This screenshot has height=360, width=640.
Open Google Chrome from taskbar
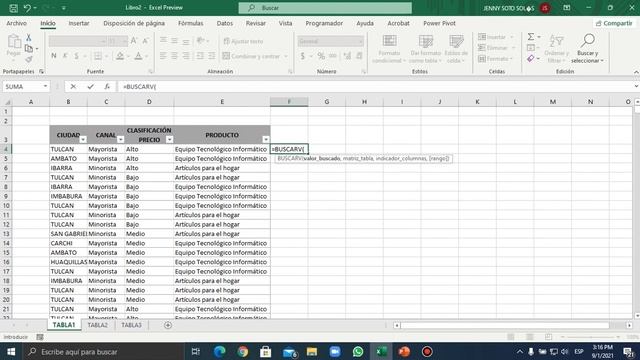(242, 351)
